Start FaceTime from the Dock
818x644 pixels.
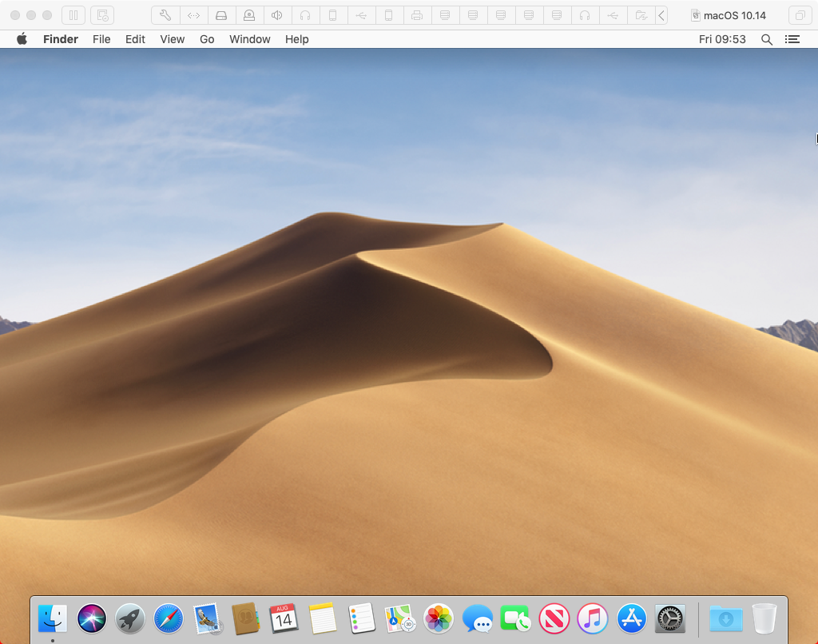[x=515, y=618]
